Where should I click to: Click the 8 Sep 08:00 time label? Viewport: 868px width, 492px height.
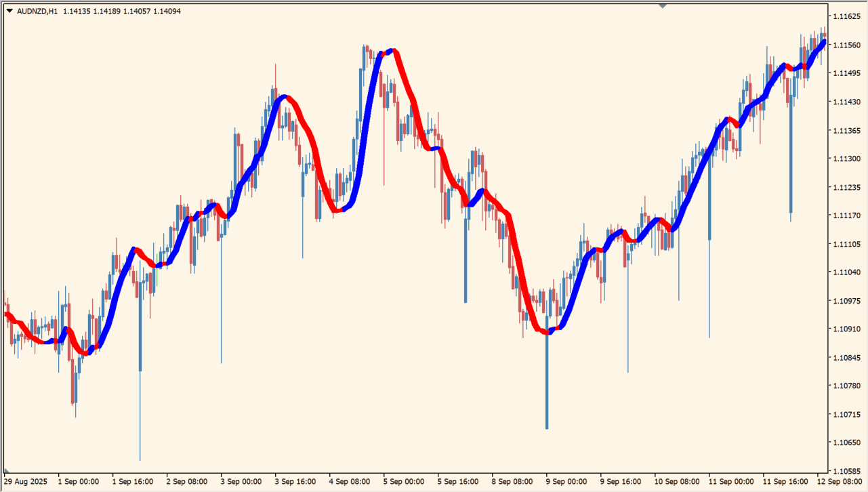(512, 482)
